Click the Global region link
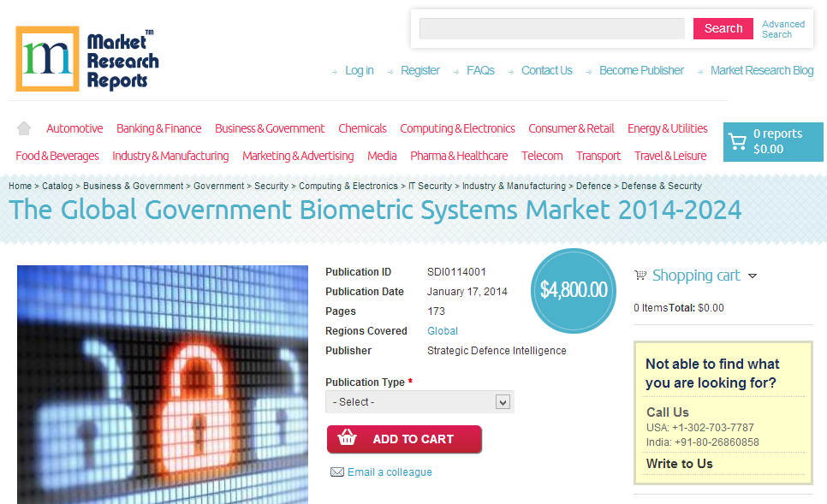The height and width of the screenshot is (504, 827). coord(443,330)
